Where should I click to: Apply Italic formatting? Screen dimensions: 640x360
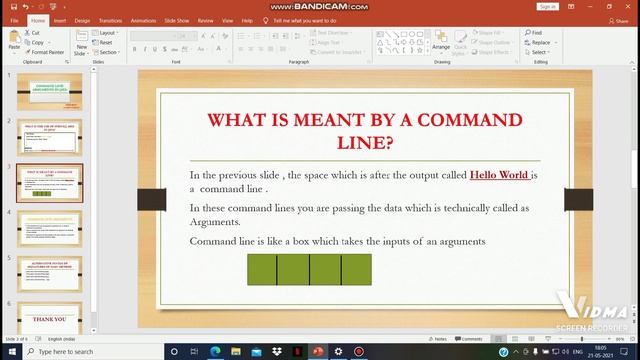(145, 49)
